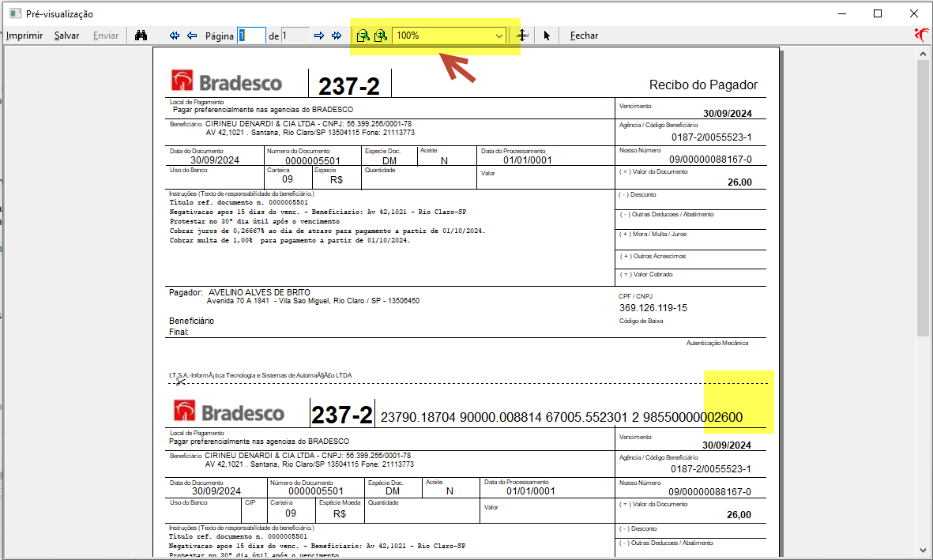Image resolution: width=933 pixels, height=560 pixels.
Task: Click payer name AVELINO ALVES DE BRITO
Action: point(259,292)
